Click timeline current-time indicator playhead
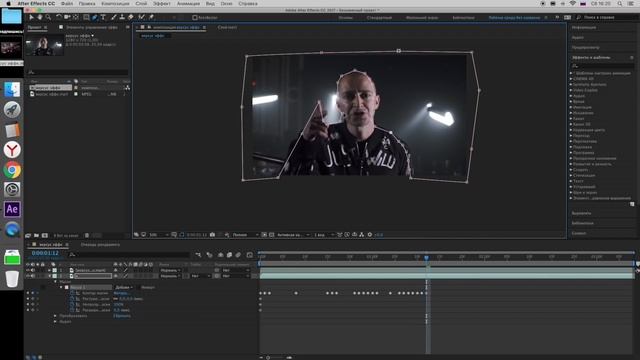Screen dimensions: 640x360 click(427, 258)
